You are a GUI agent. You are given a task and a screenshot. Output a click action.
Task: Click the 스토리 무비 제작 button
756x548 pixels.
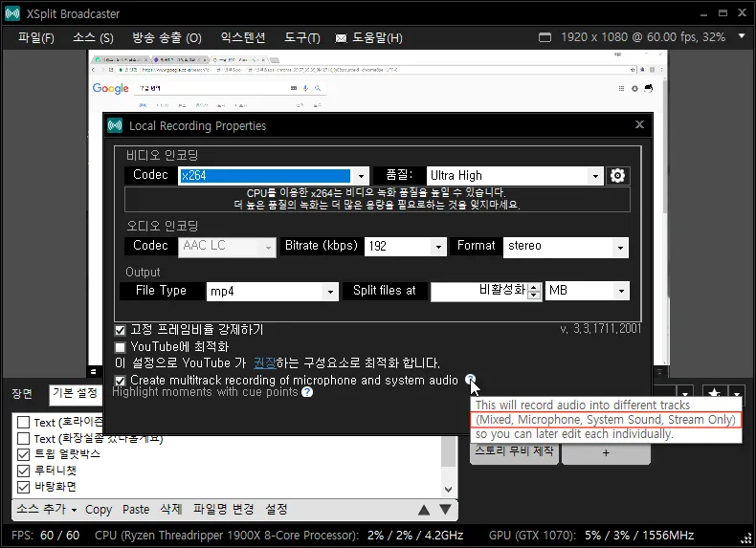coord(514,452)
